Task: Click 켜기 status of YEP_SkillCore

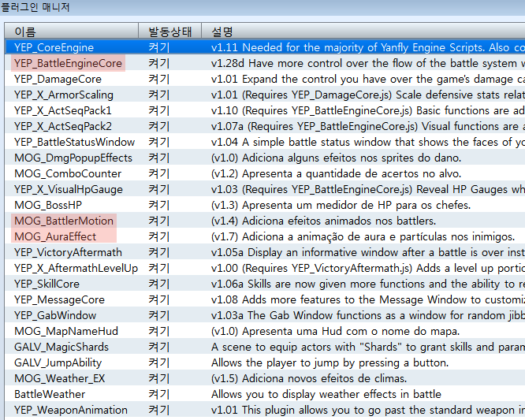Action: tap(159, 284)
